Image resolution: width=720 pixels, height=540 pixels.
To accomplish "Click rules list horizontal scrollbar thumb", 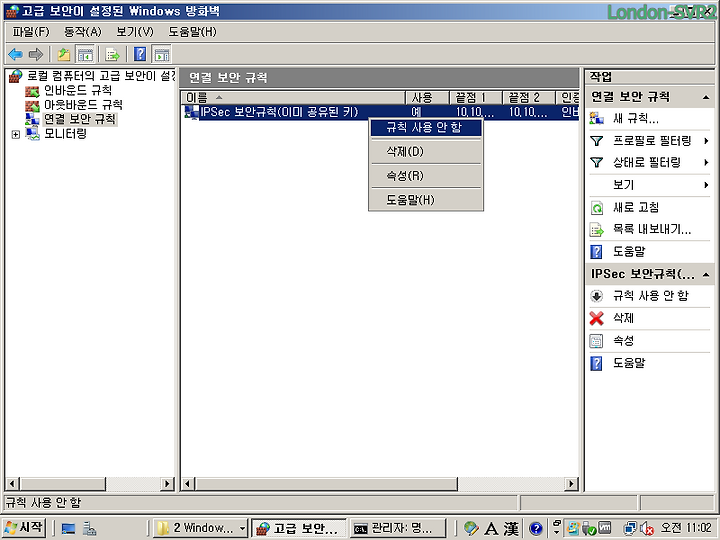I will pyautogui.click(x=326, y=484).
